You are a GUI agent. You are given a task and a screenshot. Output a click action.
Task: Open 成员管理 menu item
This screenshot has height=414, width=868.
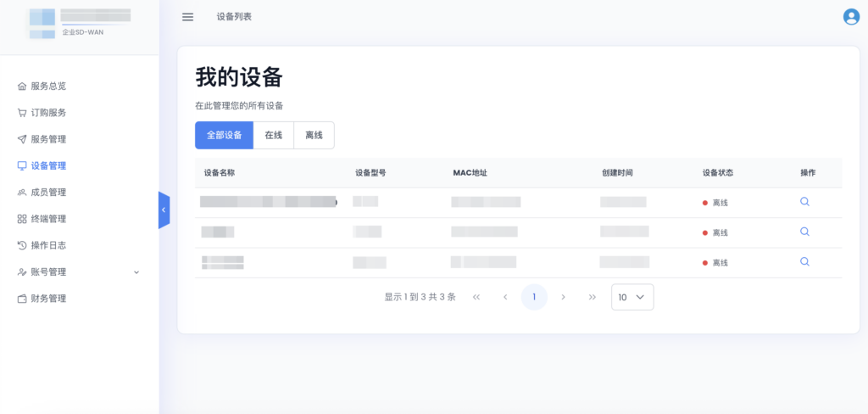click(47, 193)
